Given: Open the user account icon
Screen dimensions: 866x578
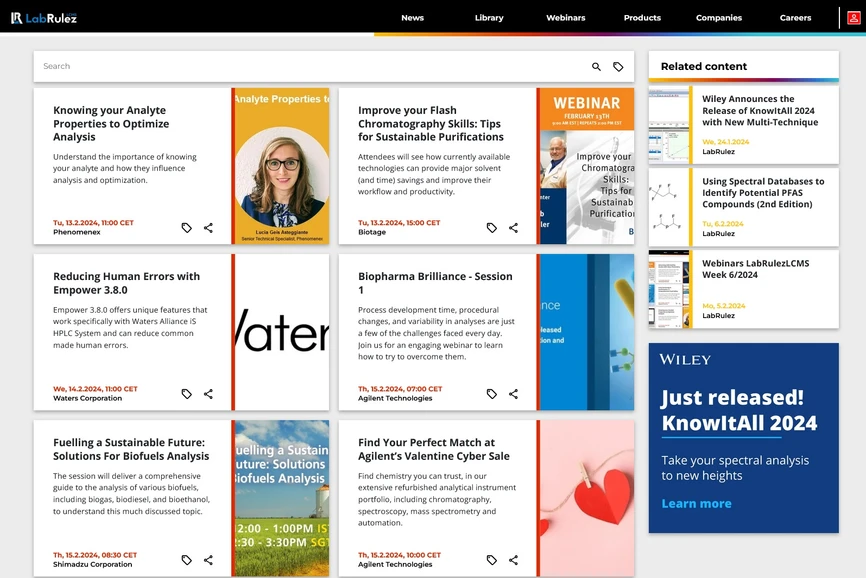Looking at the screenshot, I should (x=853, y=18).
